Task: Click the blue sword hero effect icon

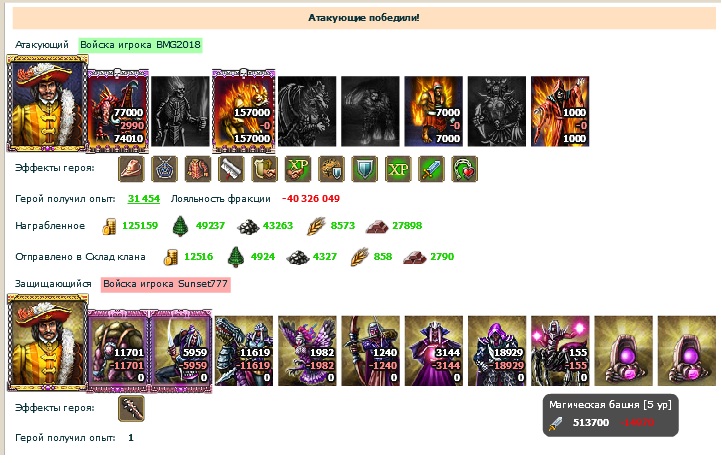Action: pyautogui.click(x=431, y=169)
